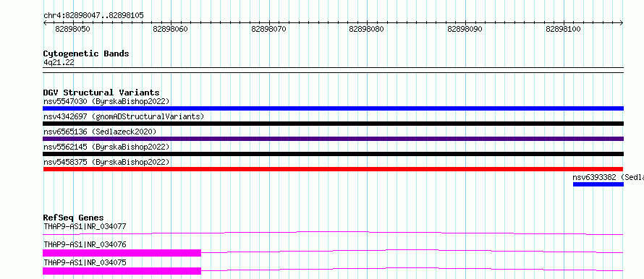
Task: Click ruler position 82898080
Action: pyautogui.click(x=367, y=29)
